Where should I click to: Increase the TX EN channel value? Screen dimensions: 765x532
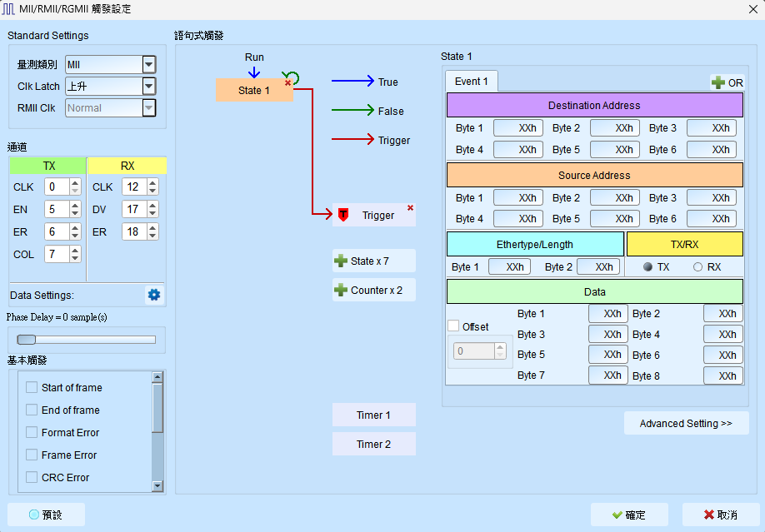pos(75,206)
